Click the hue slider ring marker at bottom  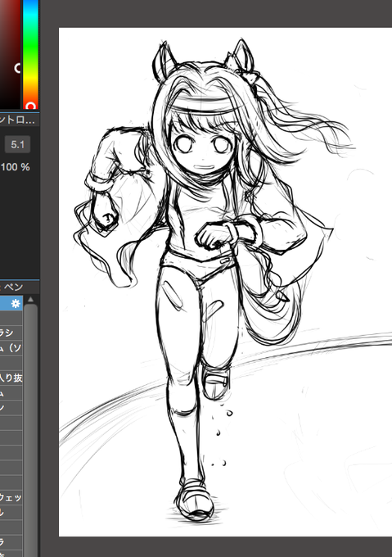[30, 106]
